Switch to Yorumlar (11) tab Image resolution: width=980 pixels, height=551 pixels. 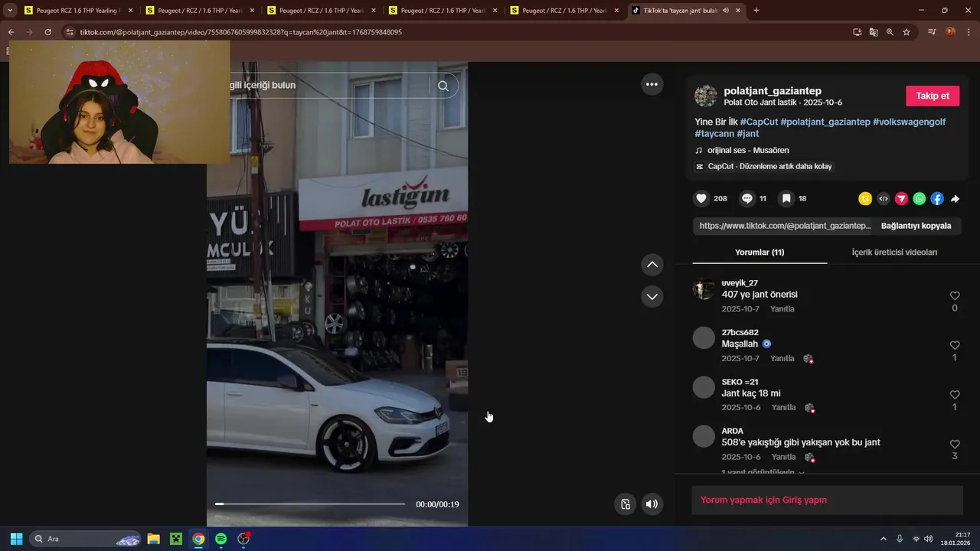point(759,253)
